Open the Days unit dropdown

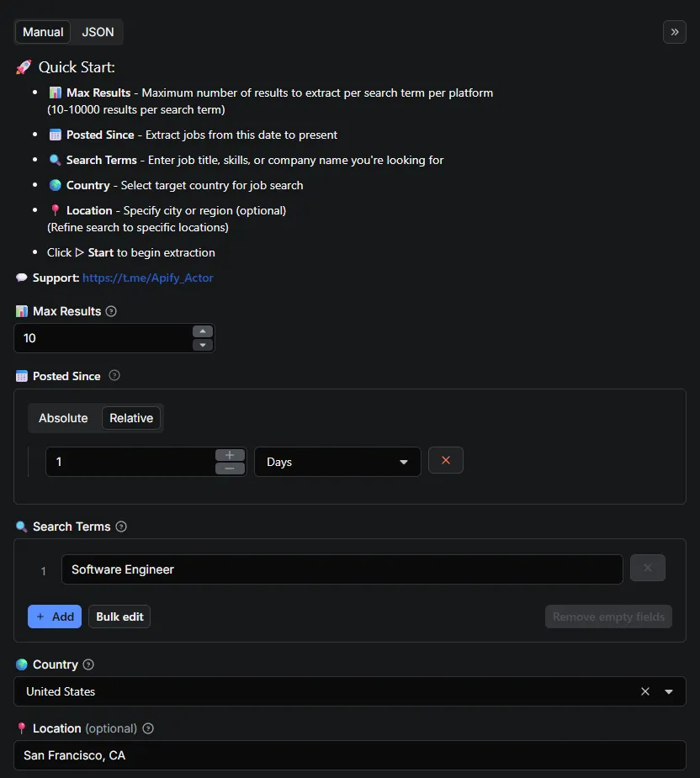337,460
